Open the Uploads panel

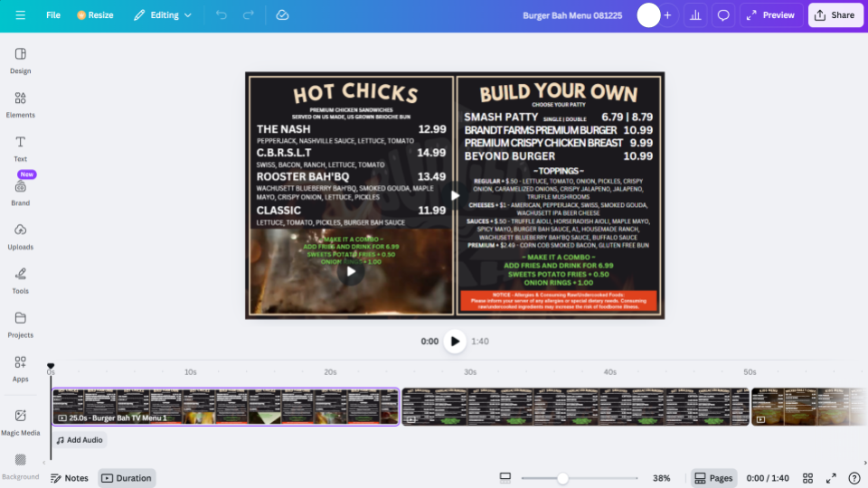click(20, 236)
